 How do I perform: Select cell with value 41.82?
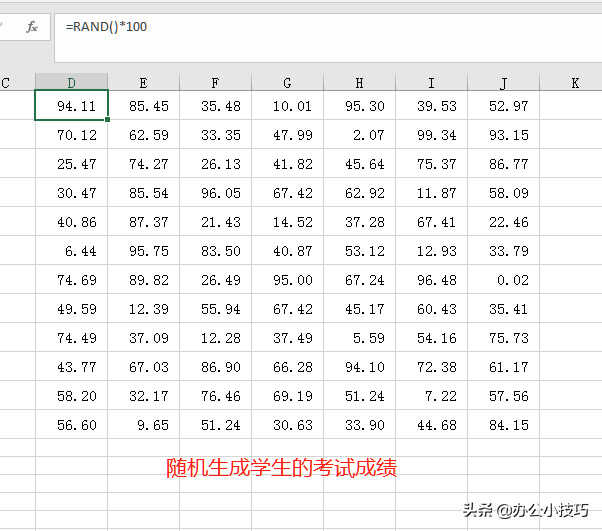click(287, 163)
